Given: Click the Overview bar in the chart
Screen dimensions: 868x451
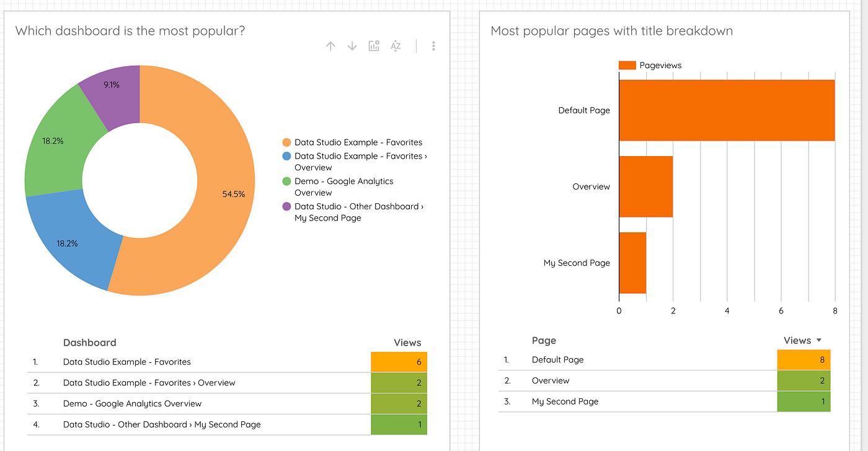Looking at the screenshot, I should coord(646,186).
